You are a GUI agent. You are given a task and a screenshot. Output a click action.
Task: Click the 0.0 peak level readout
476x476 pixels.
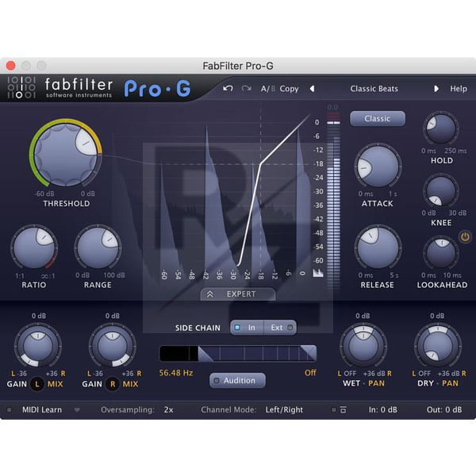click(x=332, y=107)
